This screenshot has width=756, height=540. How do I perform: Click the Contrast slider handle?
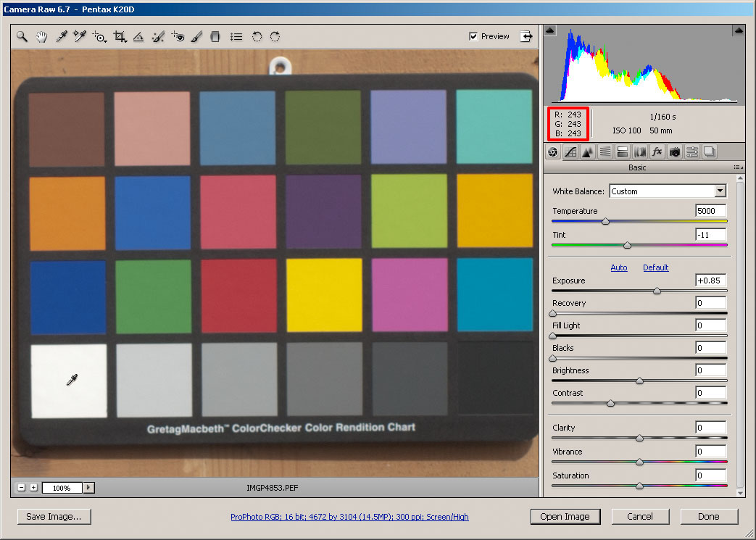[610, 404]
